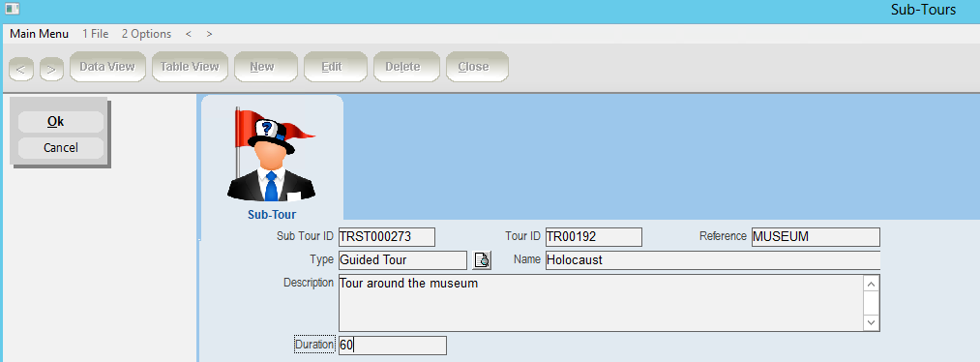The image size is (980, 362).
Task: Click Description scrollbar down arrow
Action: (872, 322)
